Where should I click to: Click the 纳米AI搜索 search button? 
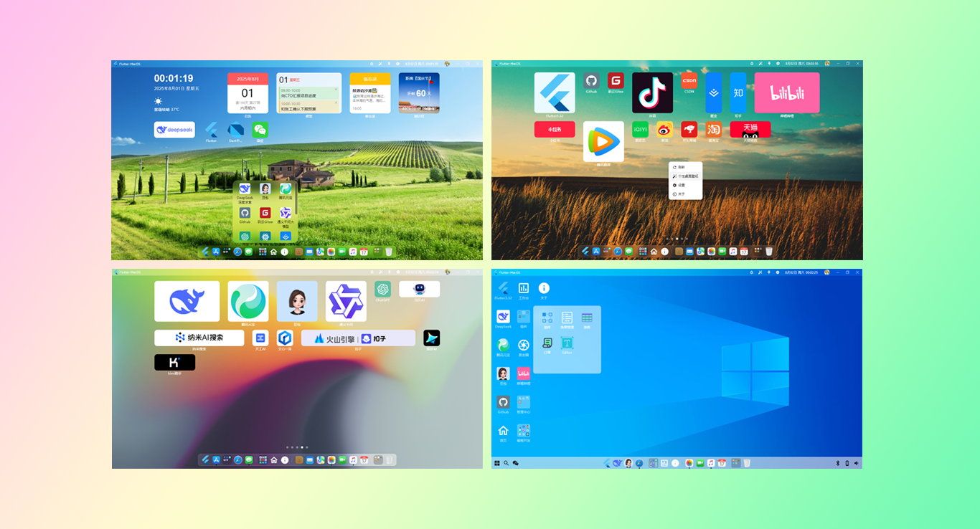coord(200,338)
